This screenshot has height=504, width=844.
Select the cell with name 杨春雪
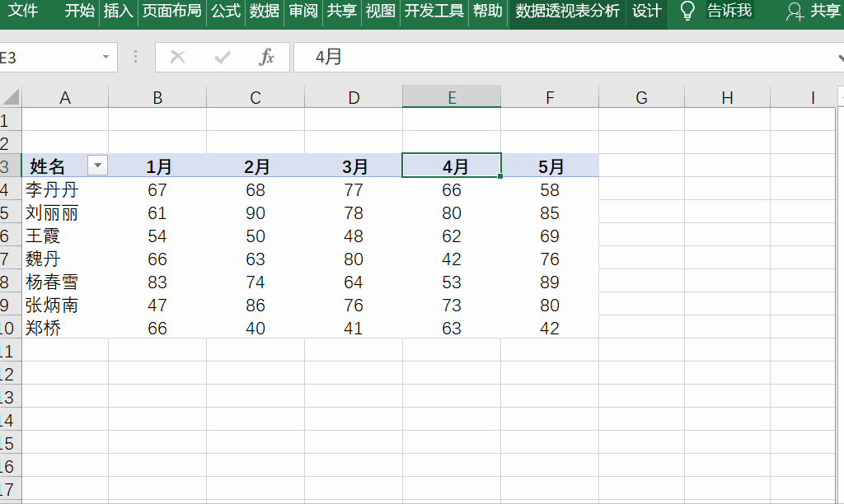click(x=65, y=282)
